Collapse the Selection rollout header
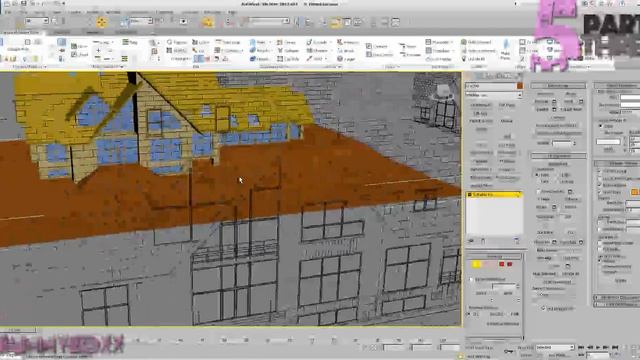Image resolution: width=640 pixels, height=360 pixels. click(494, 256)
